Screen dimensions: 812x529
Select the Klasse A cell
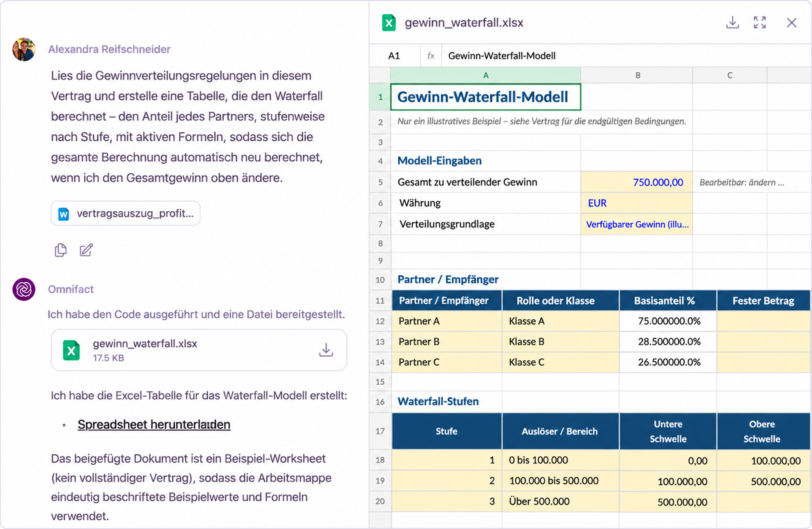click(x=560, y=321)
